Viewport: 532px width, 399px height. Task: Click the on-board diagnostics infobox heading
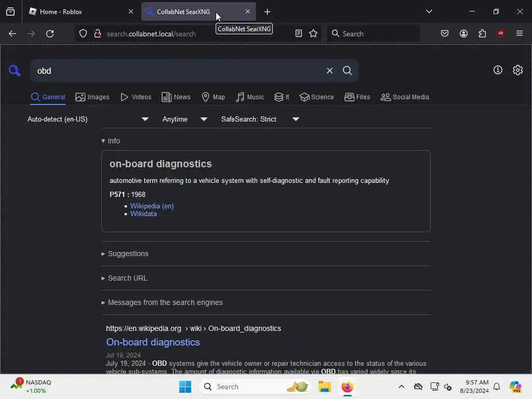pos(161,164)
